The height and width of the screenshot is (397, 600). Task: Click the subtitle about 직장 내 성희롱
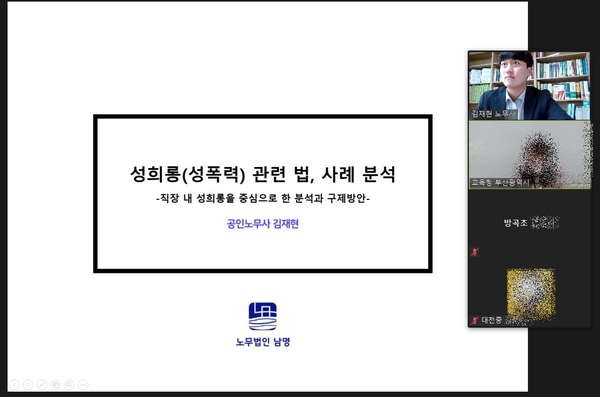[x=262, y=198]
